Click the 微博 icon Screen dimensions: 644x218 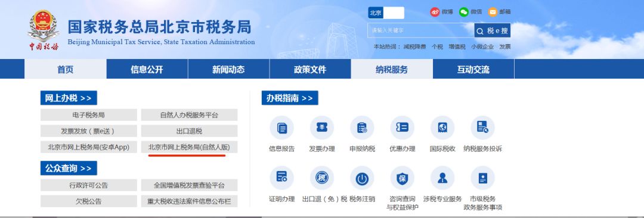(x=435, y=12)
